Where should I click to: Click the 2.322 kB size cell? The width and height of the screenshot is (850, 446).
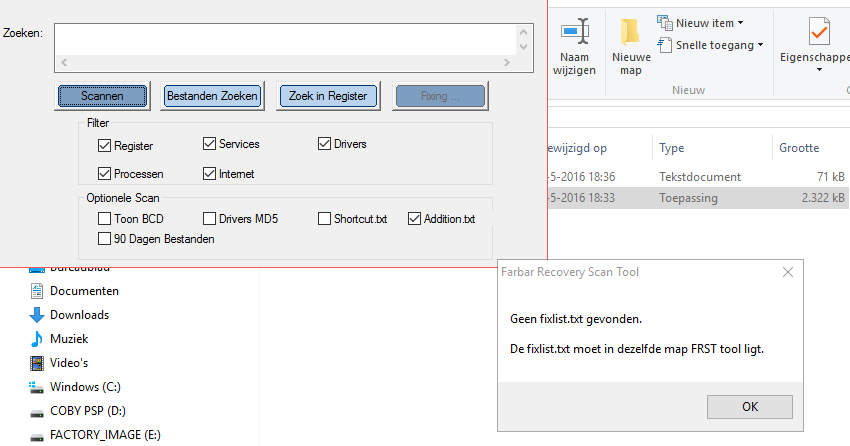click(x=823, y=198)
